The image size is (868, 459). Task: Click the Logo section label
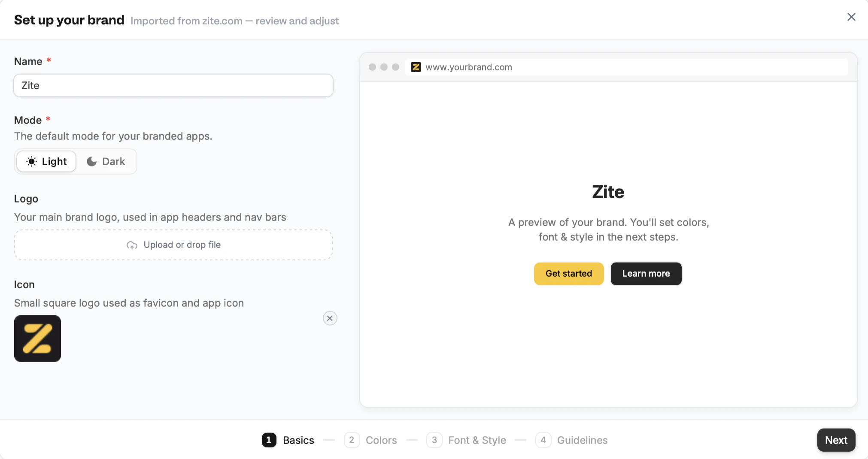pyautogui.click(x=26, y=199)
